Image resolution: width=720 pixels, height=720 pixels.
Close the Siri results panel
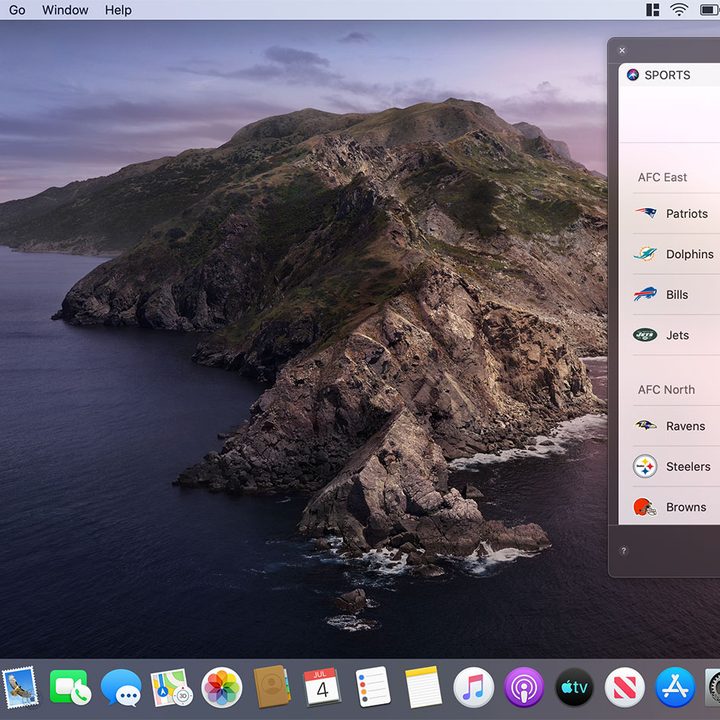click(x=622, y=51)
